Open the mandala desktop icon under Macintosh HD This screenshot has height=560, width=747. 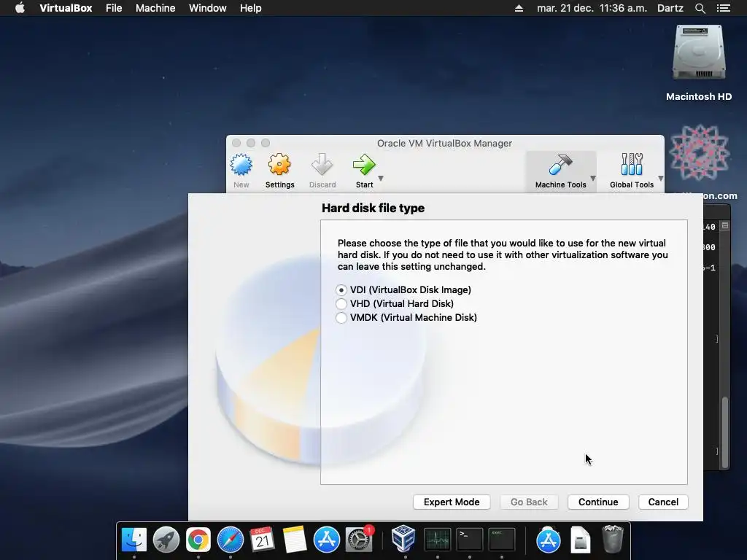click(699, 153)
